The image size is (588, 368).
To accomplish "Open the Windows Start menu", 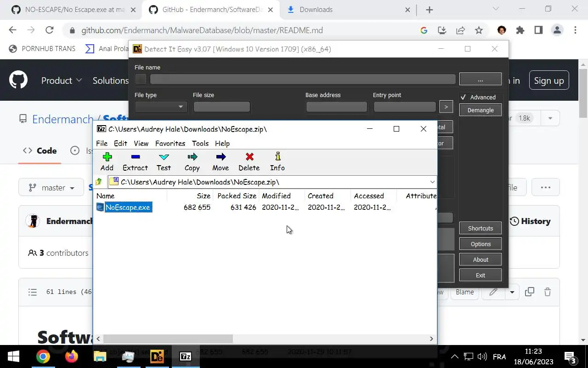I will coord(13,356).
